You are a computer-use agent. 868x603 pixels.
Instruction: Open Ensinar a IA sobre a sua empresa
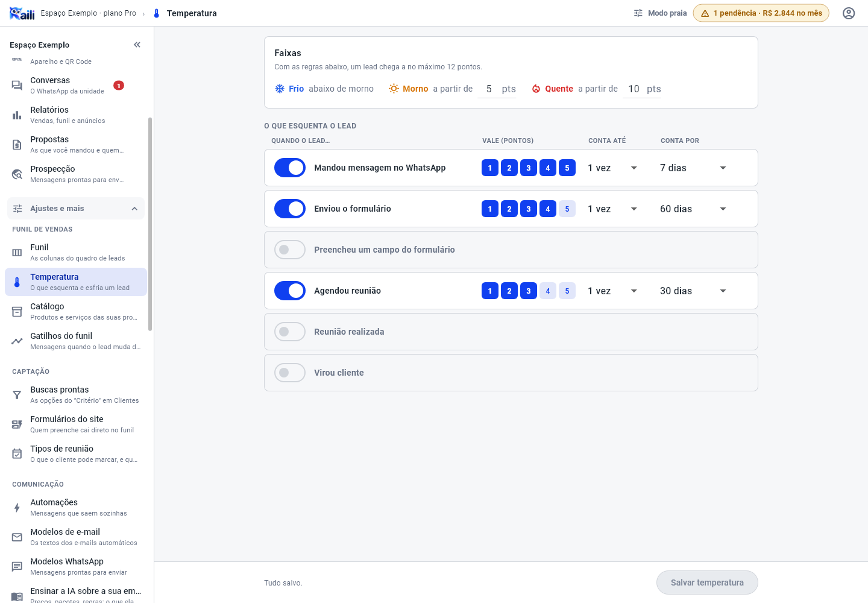tap(76, 593)
